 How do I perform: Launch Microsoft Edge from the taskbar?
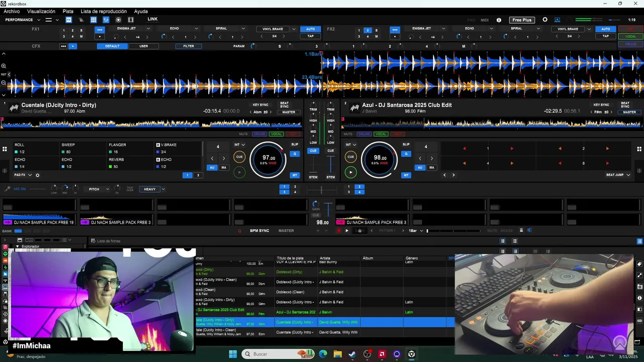(x=323, y=354)
